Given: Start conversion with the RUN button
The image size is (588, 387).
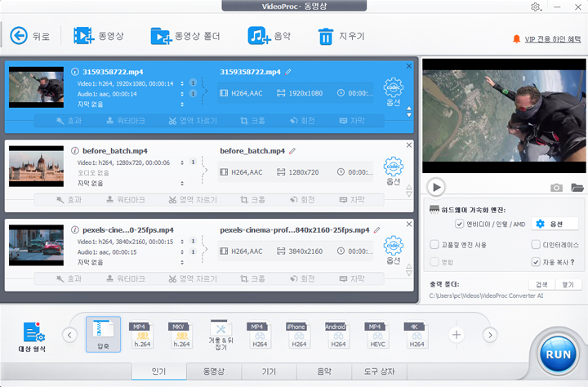Looking at the screenshot, I should coord(558,354).
